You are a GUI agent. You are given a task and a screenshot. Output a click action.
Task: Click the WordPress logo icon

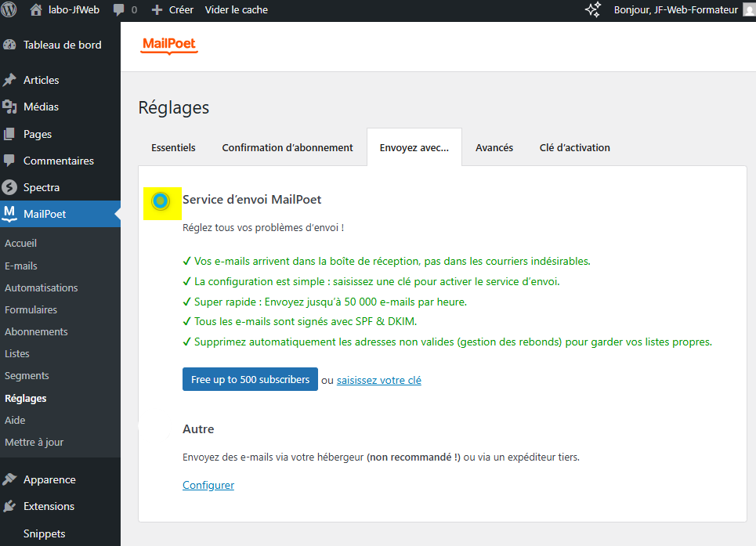click(9, 9)
